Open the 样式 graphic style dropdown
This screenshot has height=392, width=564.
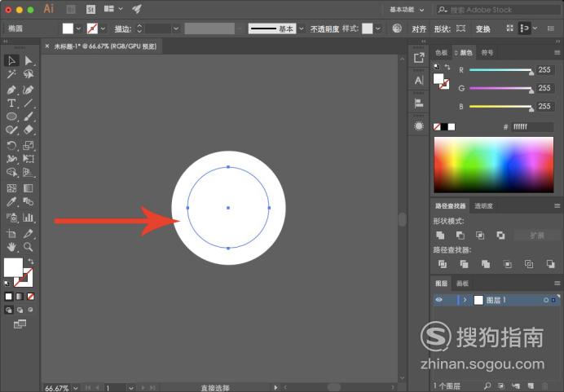(378, 29)
